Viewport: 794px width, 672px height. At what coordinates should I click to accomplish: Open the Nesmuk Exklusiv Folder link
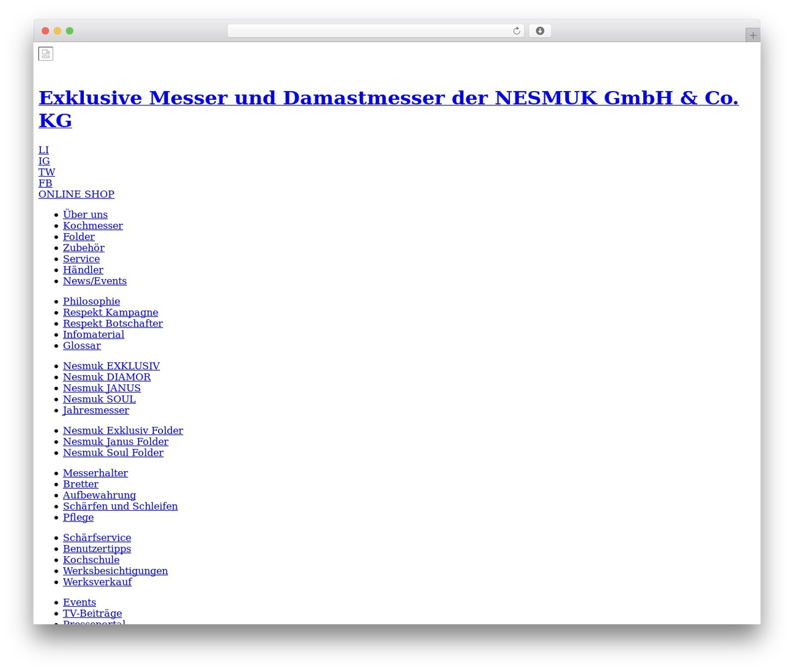123,431
